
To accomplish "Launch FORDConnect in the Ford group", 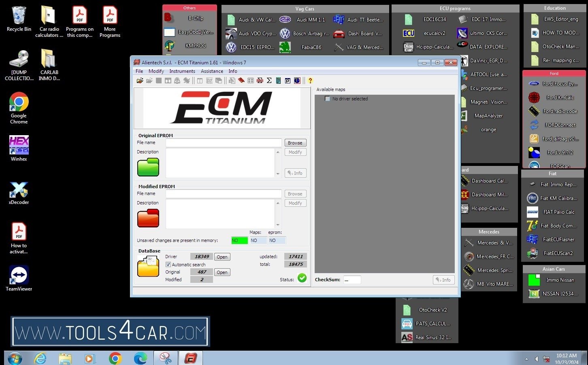I will pos(553,125).
